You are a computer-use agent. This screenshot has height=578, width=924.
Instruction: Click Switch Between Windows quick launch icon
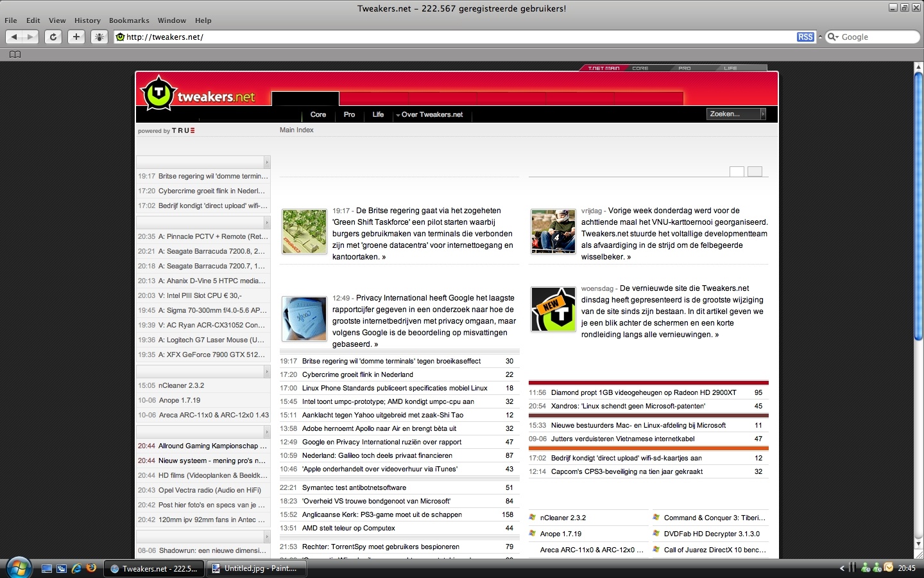tap(62, 568)
